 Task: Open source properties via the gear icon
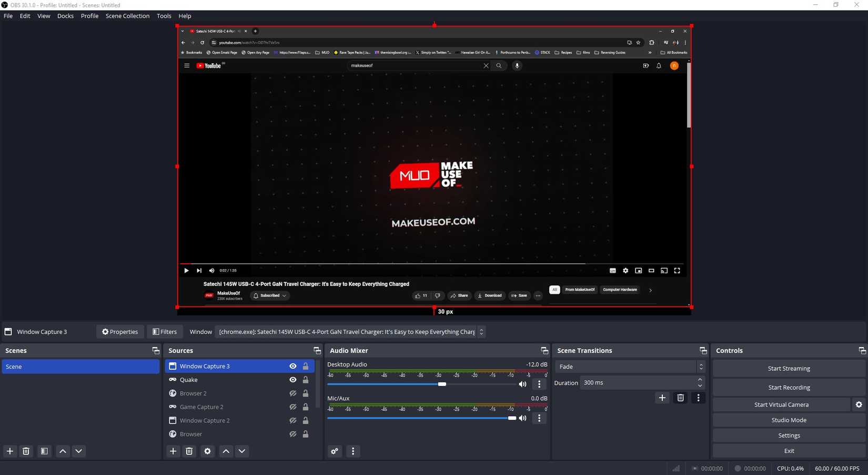pyautogui.click(x=207, y=451)
